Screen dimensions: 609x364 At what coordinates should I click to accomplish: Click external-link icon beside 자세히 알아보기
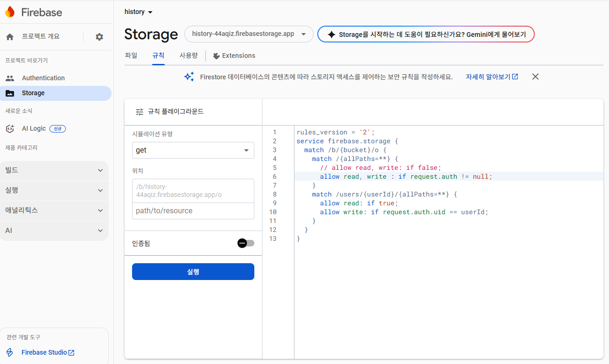click(515, 77)
